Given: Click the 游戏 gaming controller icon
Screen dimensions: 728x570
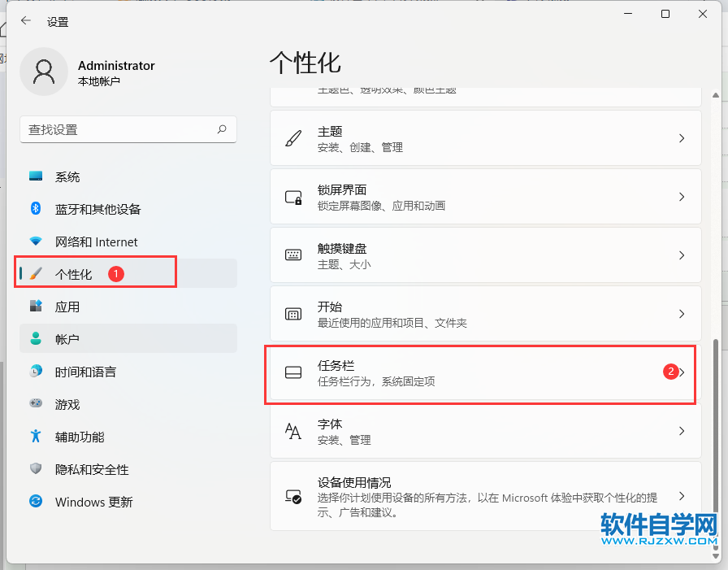Looking at the screenshot, I should 36,404.
